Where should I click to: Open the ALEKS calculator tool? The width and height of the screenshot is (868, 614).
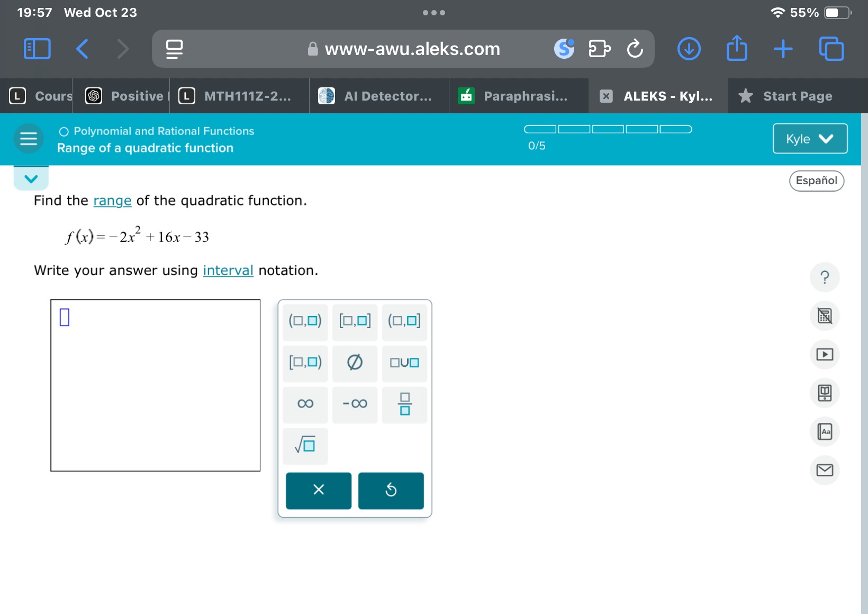(x=825, y=315)
